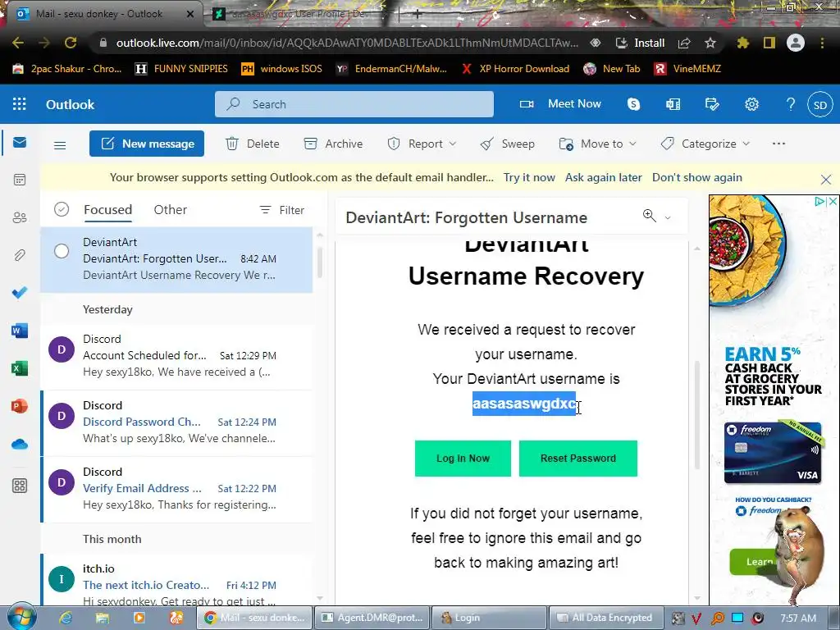Select the DeviantArt message radio circle
The image size is (840, 630).
(62, 251)
